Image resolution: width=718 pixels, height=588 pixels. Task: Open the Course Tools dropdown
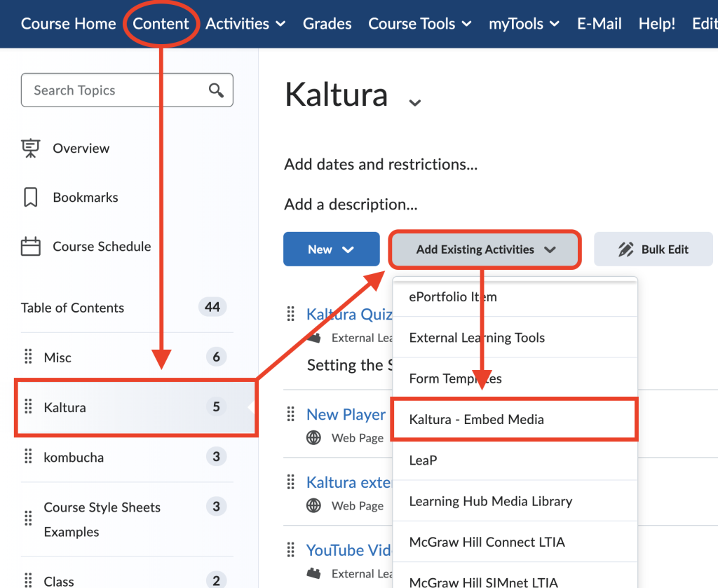[x=420, y=24]
